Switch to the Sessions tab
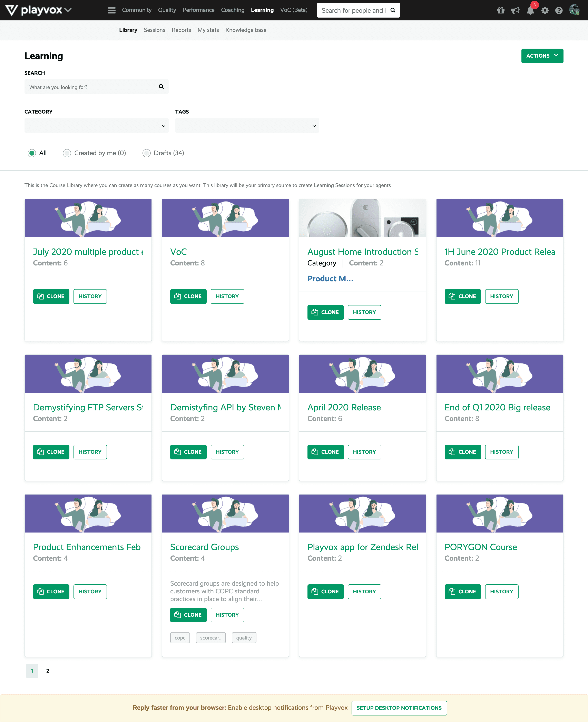This screenshot has width=588, height=722. 154,30
